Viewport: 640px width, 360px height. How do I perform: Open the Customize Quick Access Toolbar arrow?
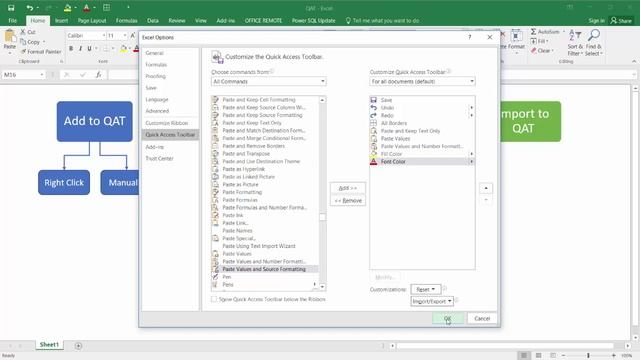coord(128,8)
